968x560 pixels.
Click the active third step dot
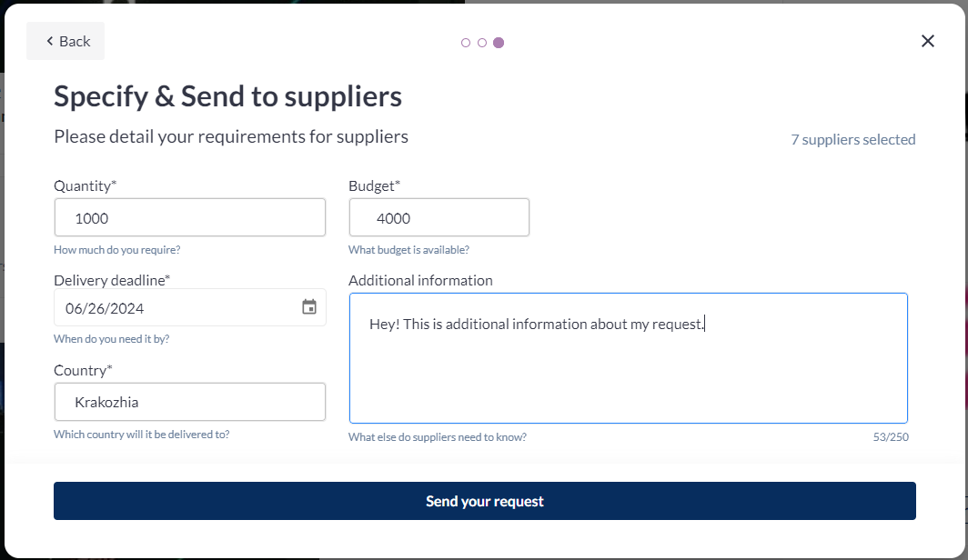(x=499, y=43)
